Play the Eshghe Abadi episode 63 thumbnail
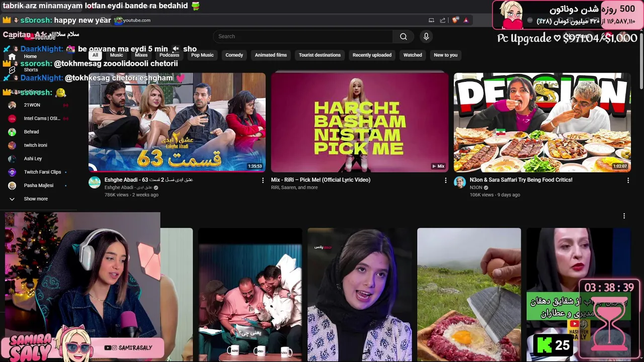 coord(177,122)
